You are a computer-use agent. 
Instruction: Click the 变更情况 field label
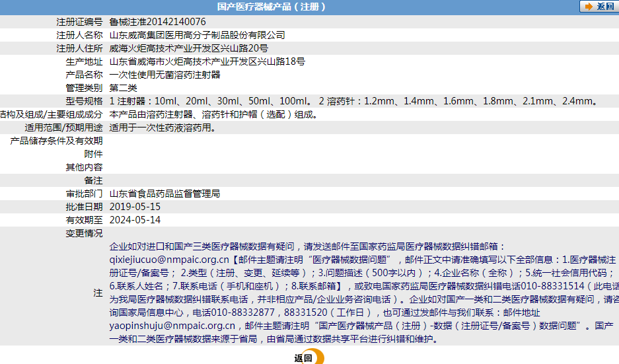pyautogui.click(x=84, y=233)
